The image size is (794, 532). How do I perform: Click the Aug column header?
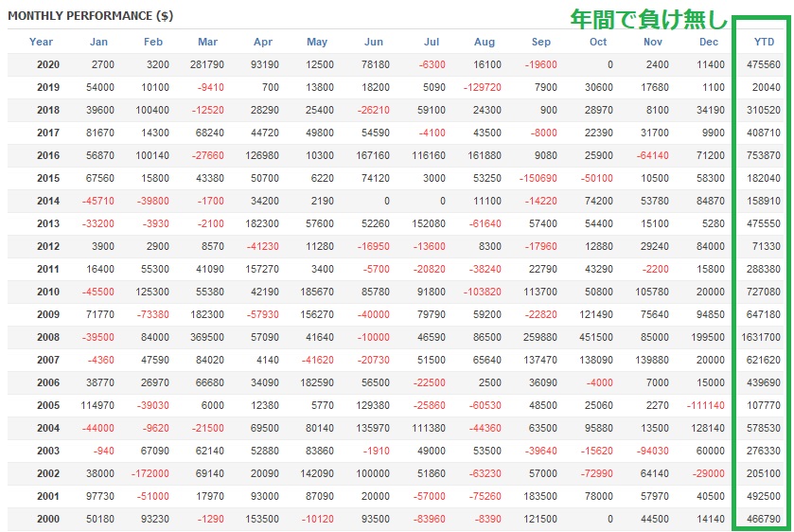pos(485,42)
